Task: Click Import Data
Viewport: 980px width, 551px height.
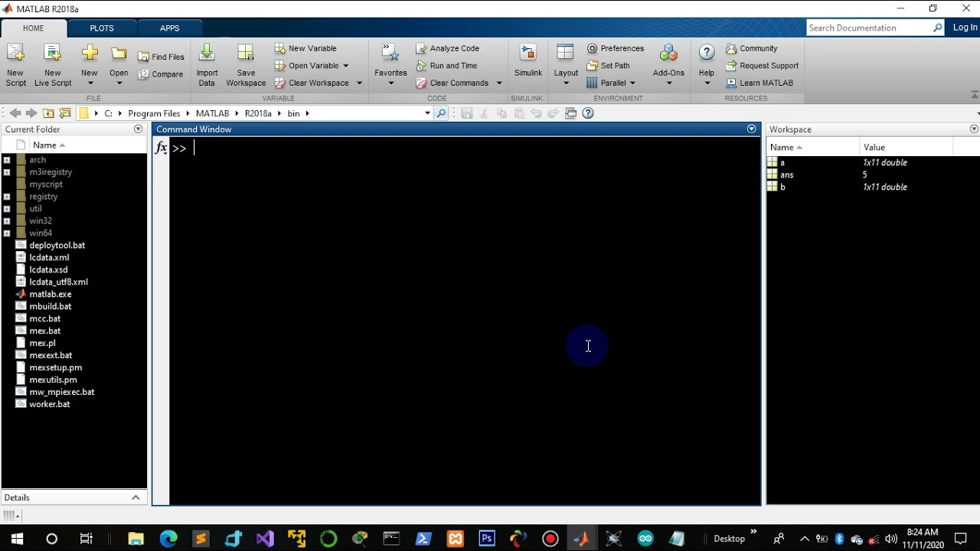Action: [207, 65]
